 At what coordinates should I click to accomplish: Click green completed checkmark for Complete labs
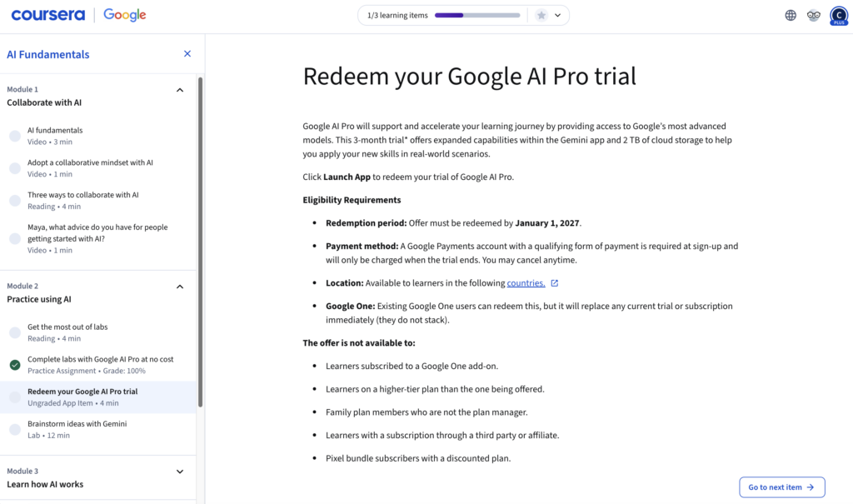[15, 365]
